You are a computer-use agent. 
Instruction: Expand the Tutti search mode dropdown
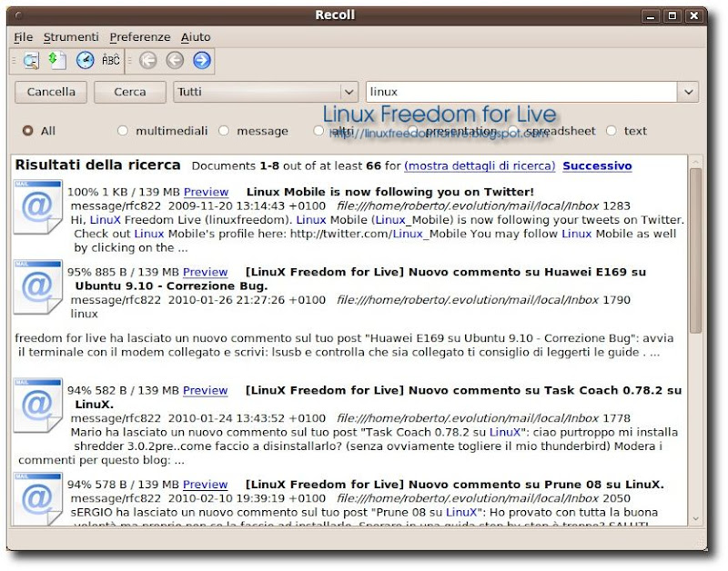click(x=266, y=92)
